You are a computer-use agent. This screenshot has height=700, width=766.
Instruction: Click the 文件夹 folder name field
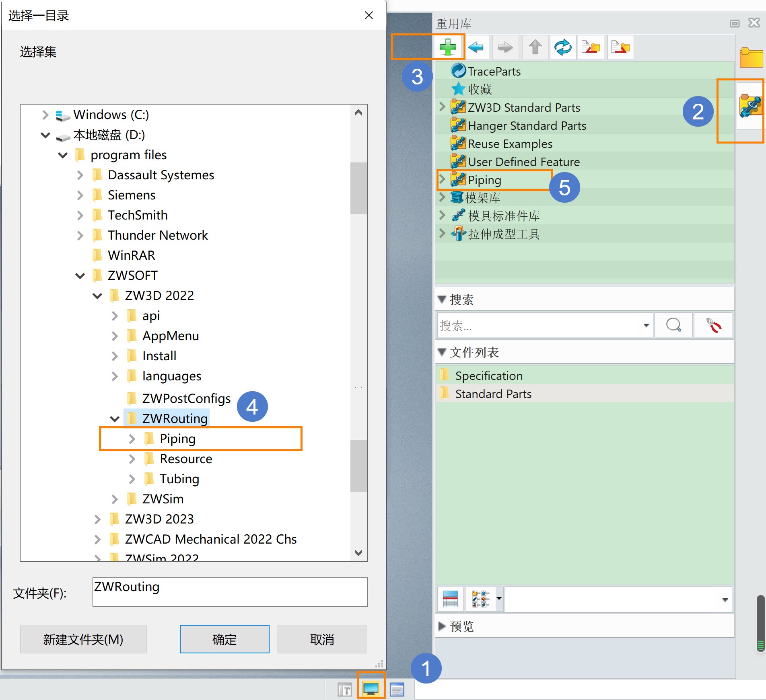pos(230,592)
